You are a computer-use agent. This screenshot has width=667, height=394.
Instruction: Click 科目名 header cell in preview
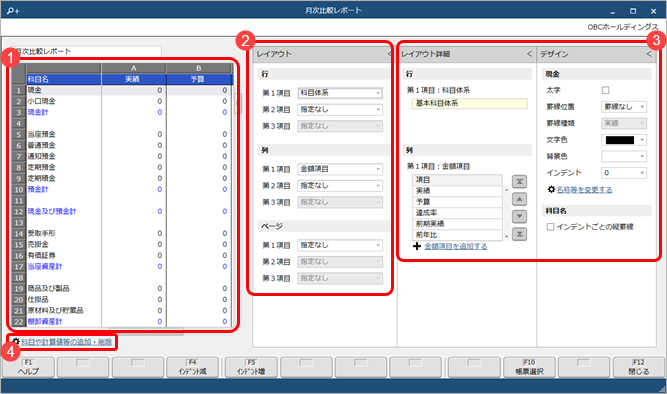point(64,79)
